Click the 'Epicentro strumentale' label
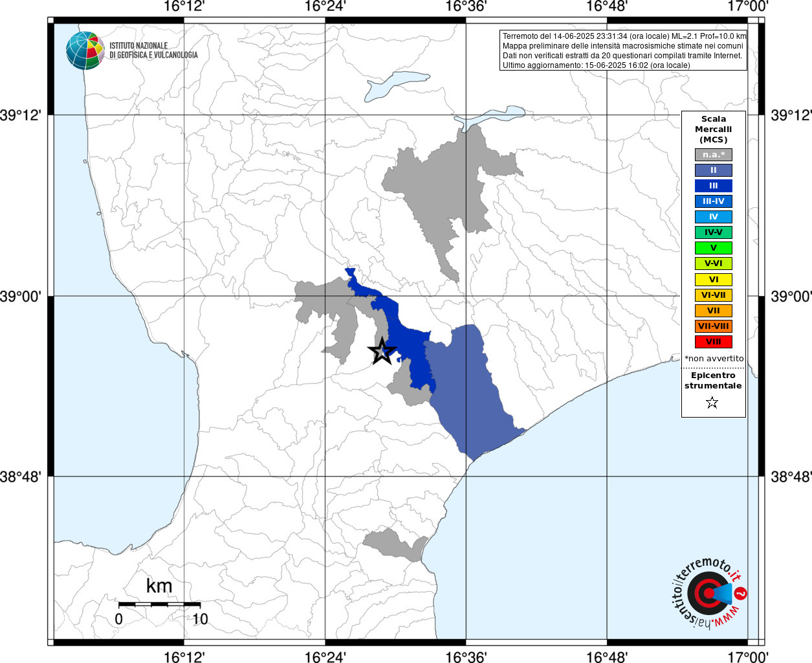Image resolution: width=812 pixels, height=663 pixels. [x=713, y=380]
